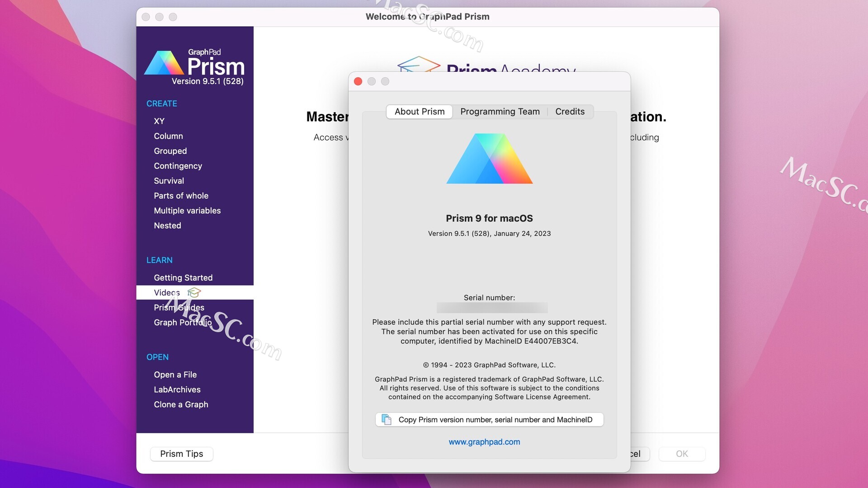Select Multiple variables table type

tap(187, 211)
